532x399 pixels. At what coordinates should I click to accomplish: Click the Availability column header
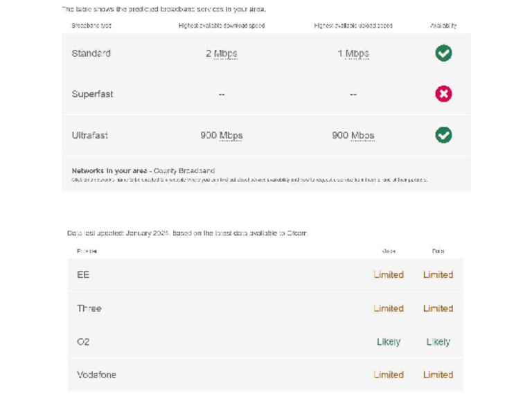click(x=443, y=26)
